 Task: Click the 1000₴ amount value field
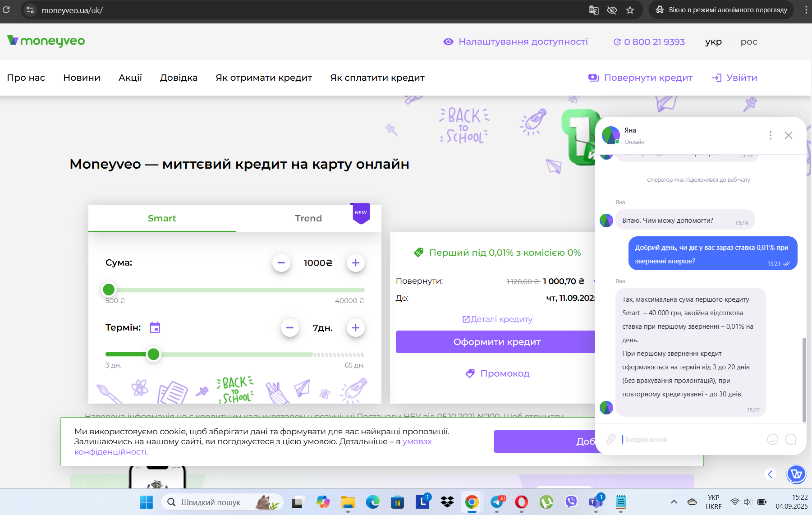pos(318,263)
